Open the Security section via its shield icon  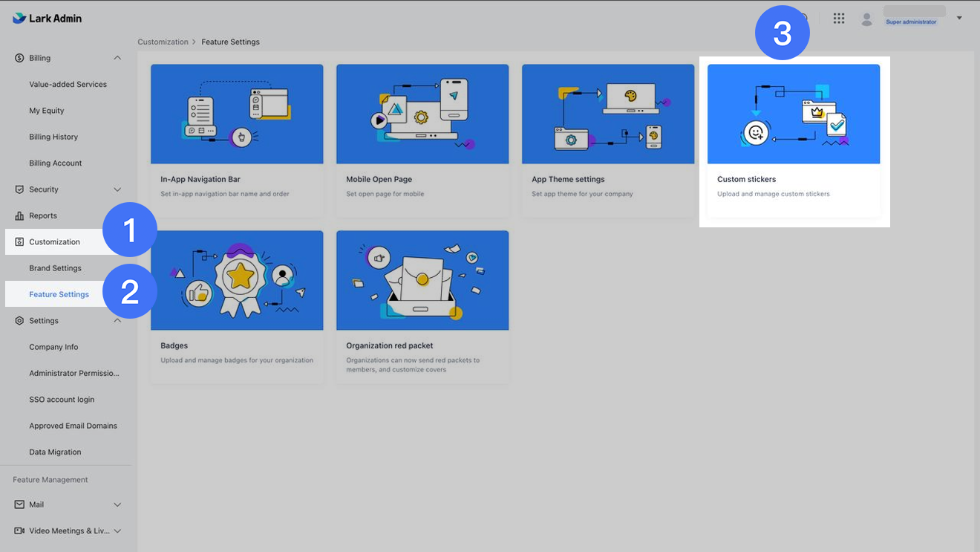click(18, 189)
